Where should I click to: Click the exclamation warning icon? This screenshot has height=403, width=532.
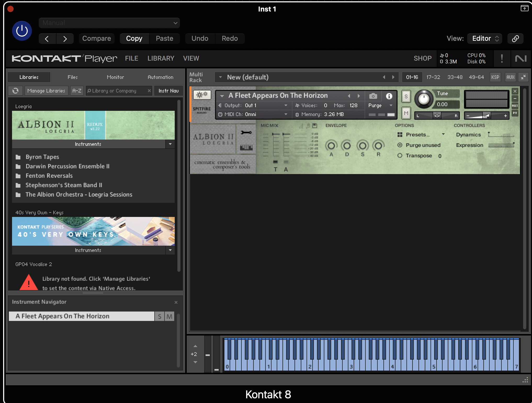[x=502, y=58]
